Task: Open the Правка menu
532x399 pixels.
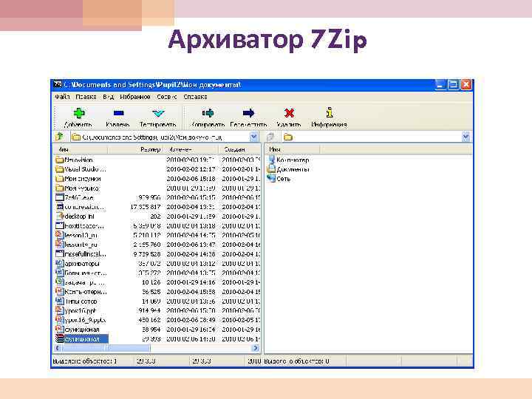Action: click(x=86, y=97)
